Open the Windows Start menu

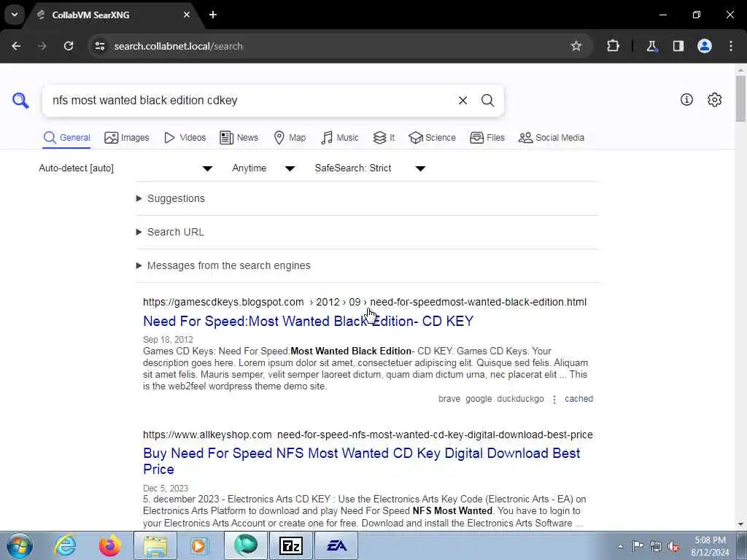(x=20, y=545)
